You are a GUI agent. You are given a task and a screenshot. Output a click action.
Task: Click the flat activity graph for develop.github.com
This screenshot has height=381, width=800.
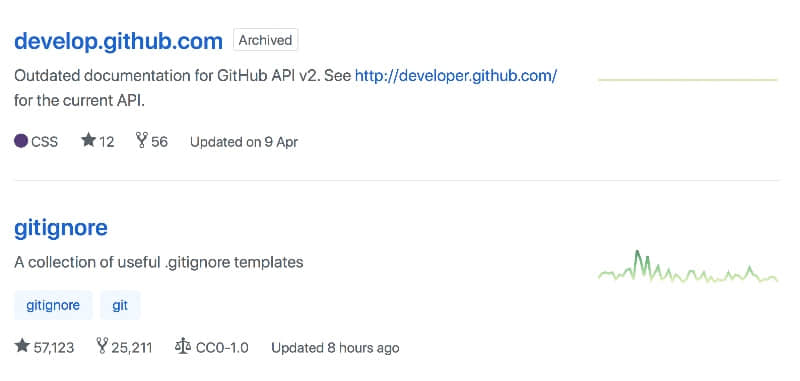click(x=687, y=80)
